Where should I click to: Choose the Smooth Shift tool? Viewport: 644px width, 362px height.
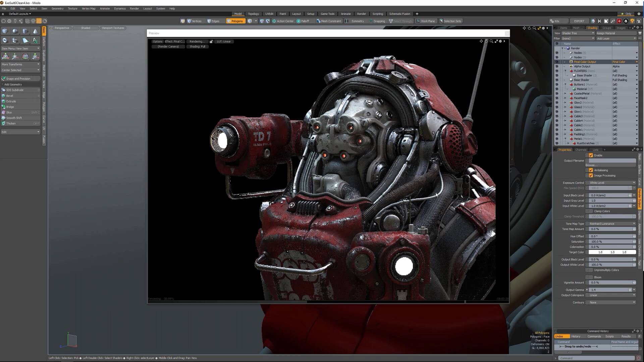coord(20,118)
